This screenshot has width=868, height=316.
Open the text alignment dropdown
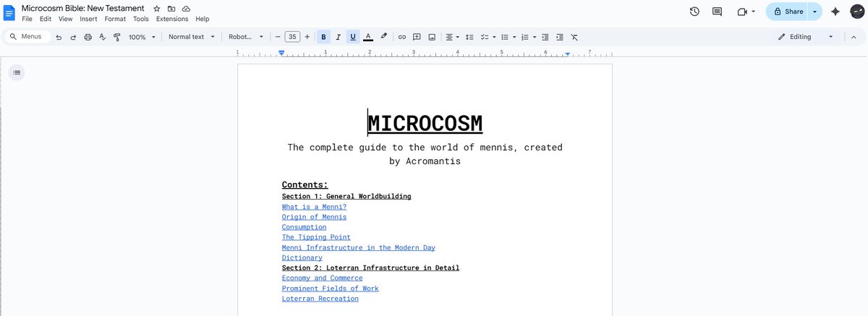point(453,37)
